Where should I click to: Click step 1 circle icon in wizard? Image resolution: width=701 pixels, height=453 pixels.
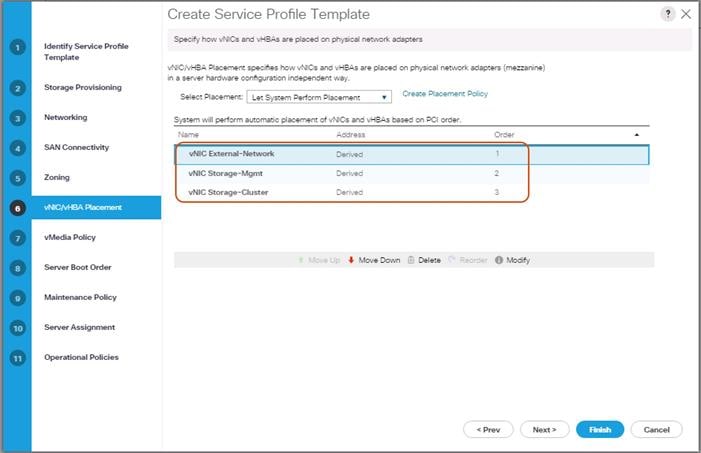[x=17, y=48]
